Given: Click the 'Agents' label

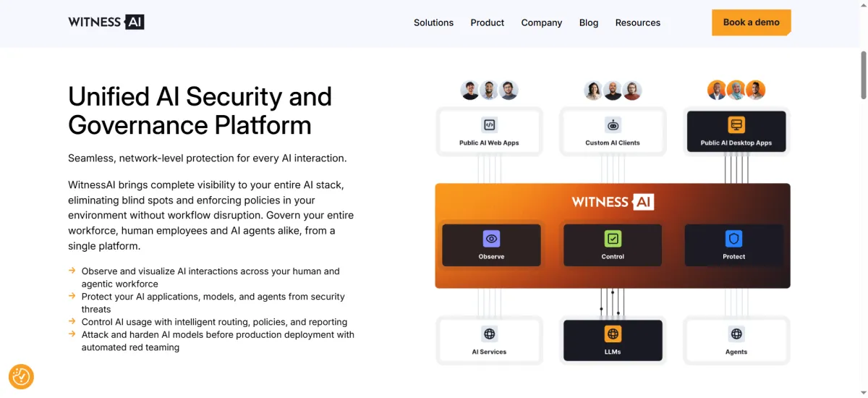Looking at the screenshot, I should pos(736,352).
